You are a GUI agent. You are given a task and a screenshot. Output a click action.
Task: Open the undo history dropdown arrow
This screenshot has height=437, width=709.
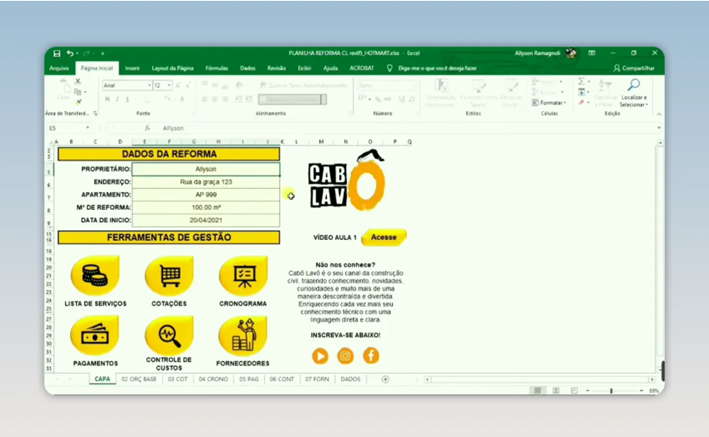click(77, 53)
